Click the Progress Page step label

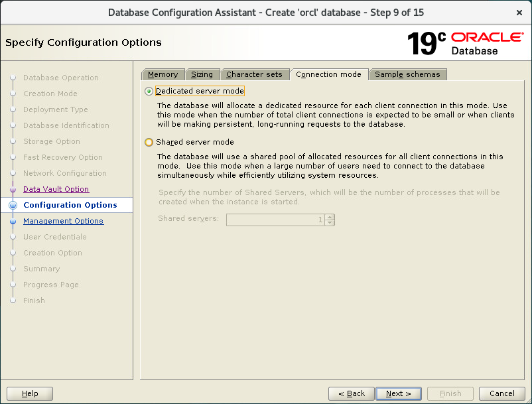click(51, 285)
